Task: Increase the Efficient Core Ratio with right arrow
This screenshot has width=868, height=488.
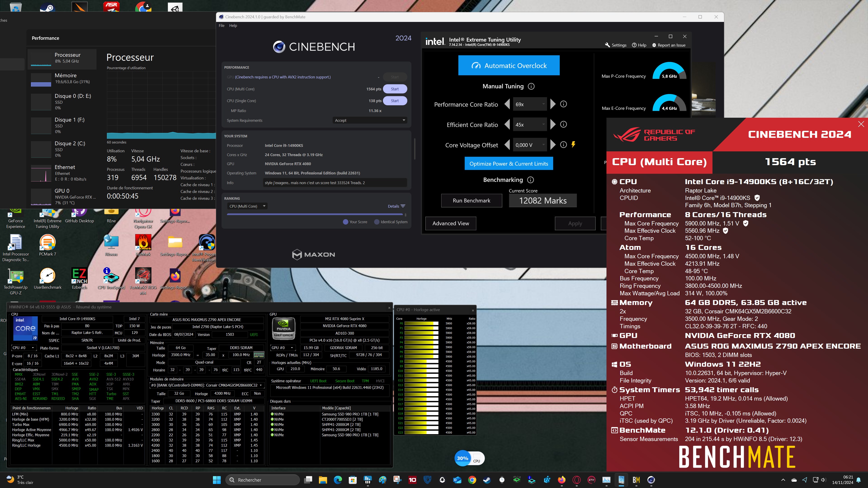Action: tap(553, 124)
